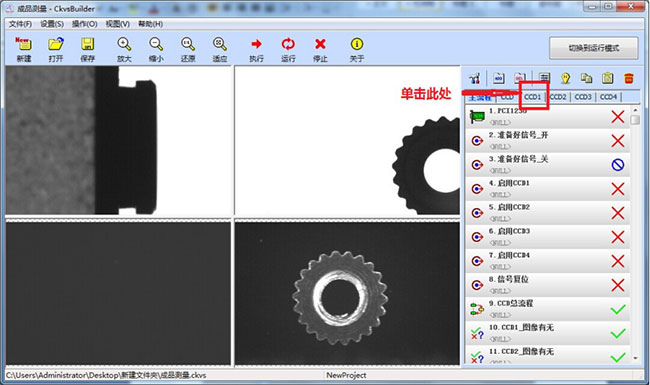Click the step list scrollbar down arrow
650x385 pixels.
[635, 358]
